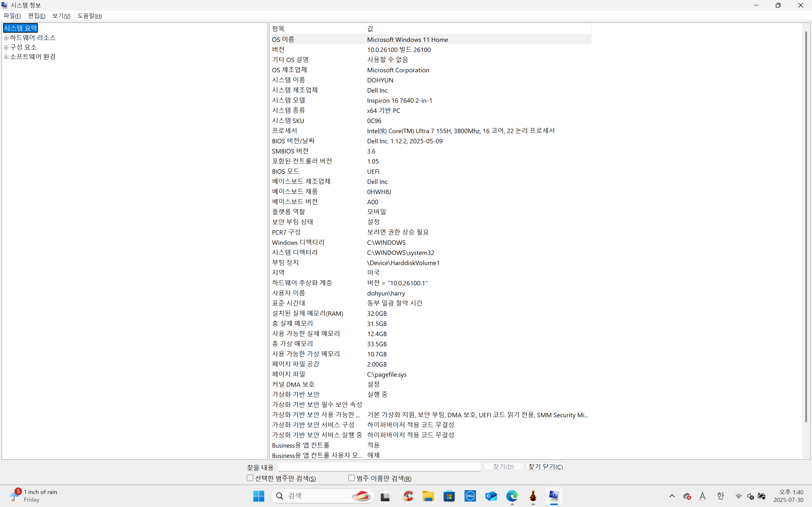This screenshot has height=507, width=812.
Task: Click the 찾을 내용 search field
Action: point(379,467)
